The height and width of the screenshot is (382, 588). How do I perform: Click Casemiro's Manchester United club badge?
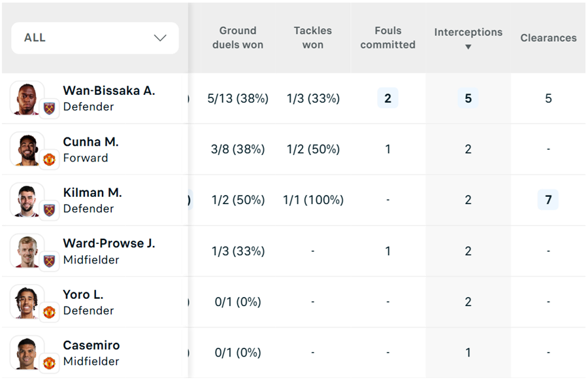coord(50,362)
